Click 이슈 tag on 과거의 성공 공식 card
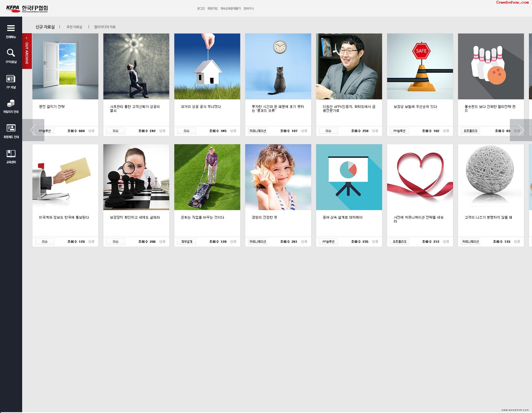 click(186, 131)
